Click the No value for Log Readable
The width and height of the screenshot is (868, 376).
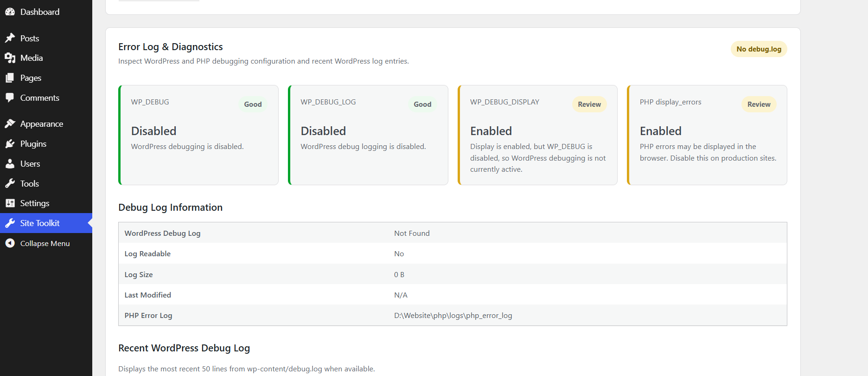(399, 254)
